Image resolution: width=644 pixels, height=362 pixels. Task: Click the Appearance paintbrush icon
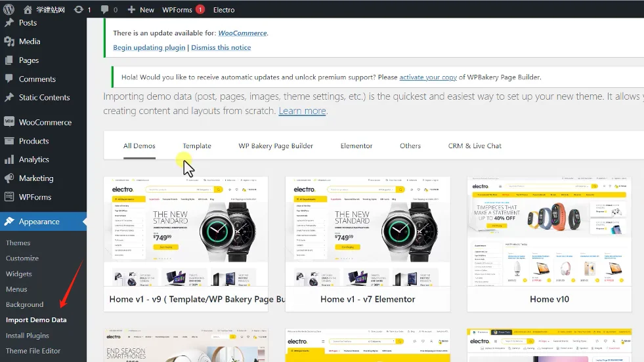9,221
